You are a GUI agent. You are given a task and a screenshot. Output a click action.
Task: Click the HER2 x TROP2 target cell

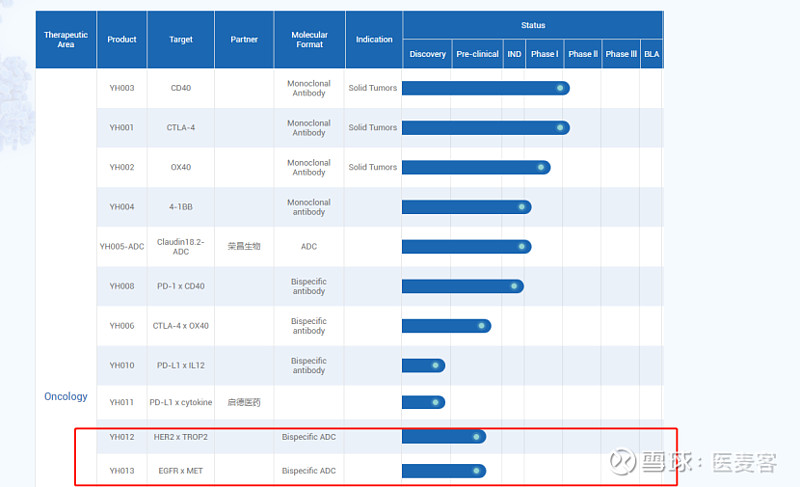pyautogui.click(x=180, y=436)
